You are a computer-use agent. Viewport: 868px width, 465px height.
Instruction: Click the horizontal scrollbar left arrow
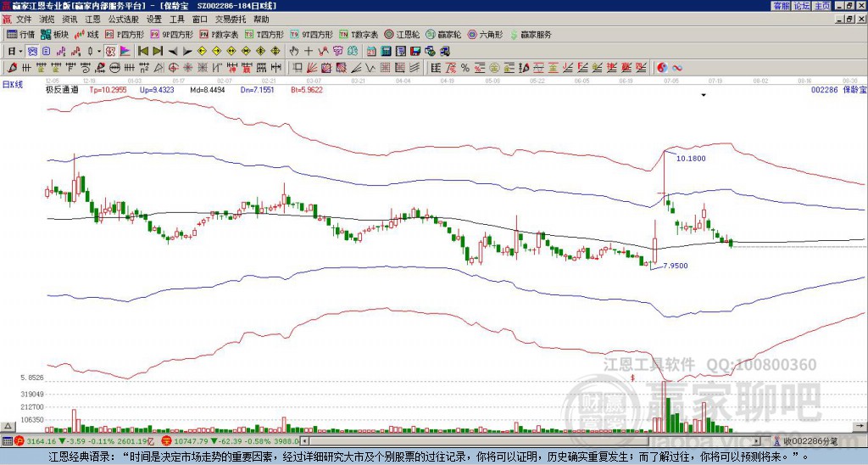(x=305, y=441)
